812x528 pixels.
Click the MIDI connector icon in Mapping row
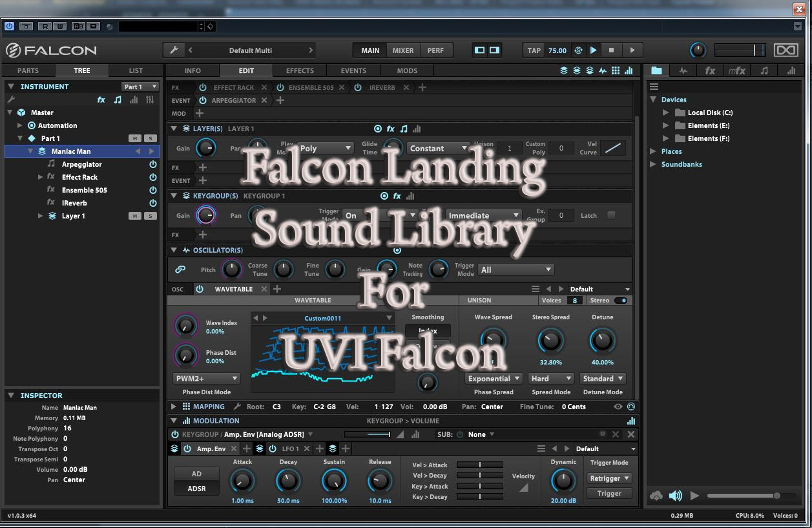pos(631,407)
